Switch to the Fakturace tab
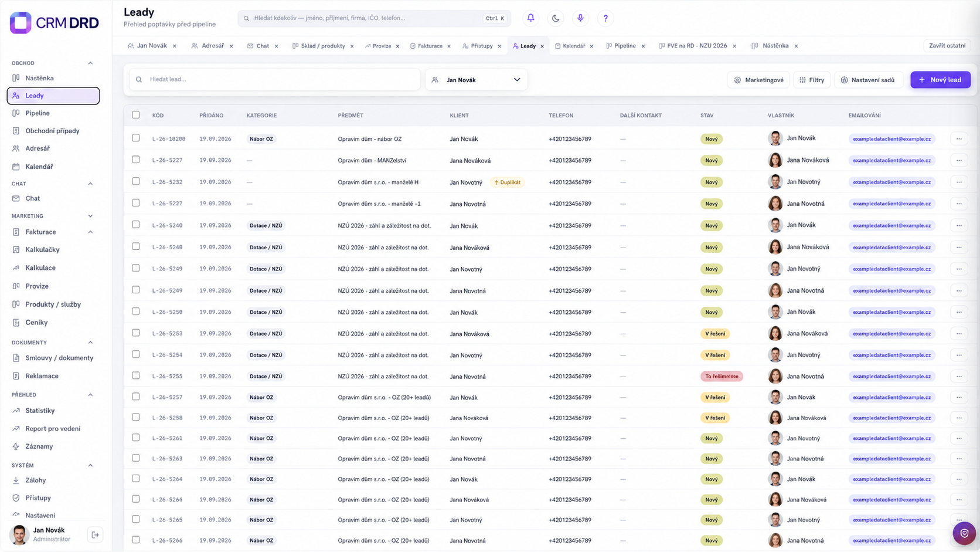 [430, 46]
